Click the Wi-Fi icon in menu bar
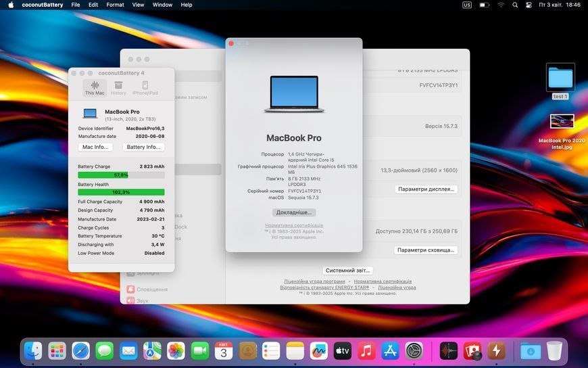 [x=501, y=5]
